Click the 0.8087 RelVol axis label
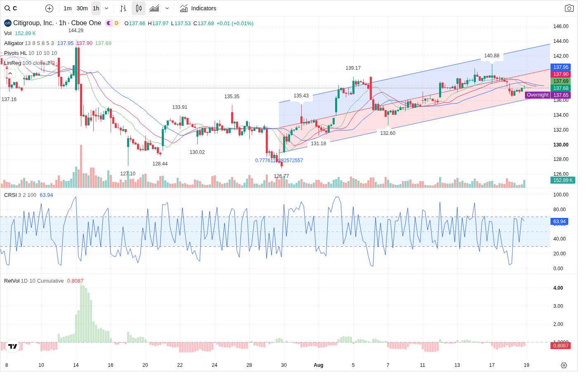 point(560,346)
